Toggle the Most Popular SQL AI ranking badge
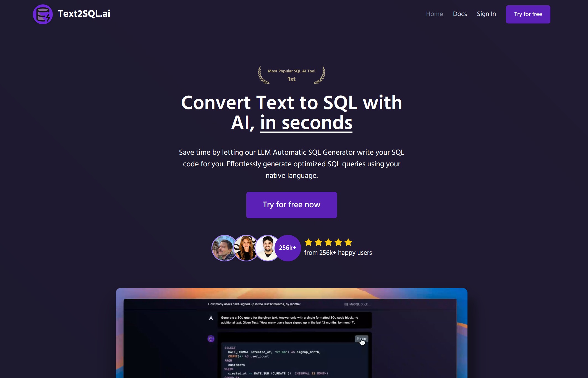Screen dimensions: 588x378 291,75
